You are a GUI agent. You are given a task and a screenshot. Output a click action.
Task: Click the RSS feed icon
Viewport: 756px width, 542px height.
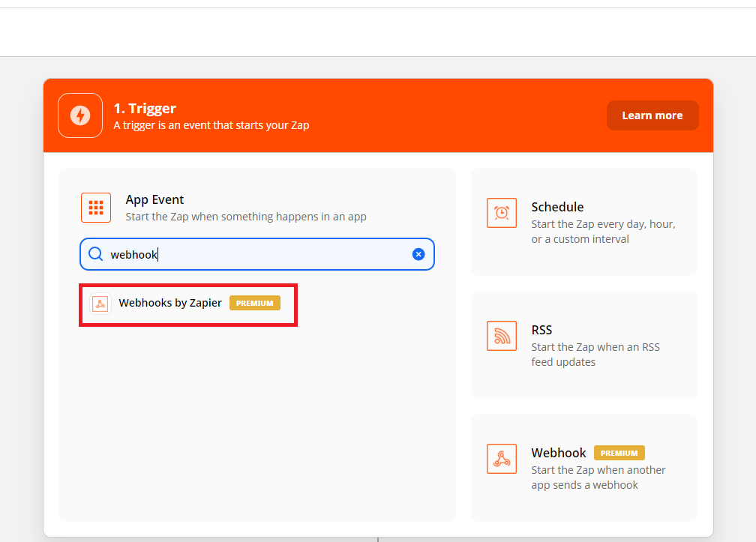coord(501,335)
